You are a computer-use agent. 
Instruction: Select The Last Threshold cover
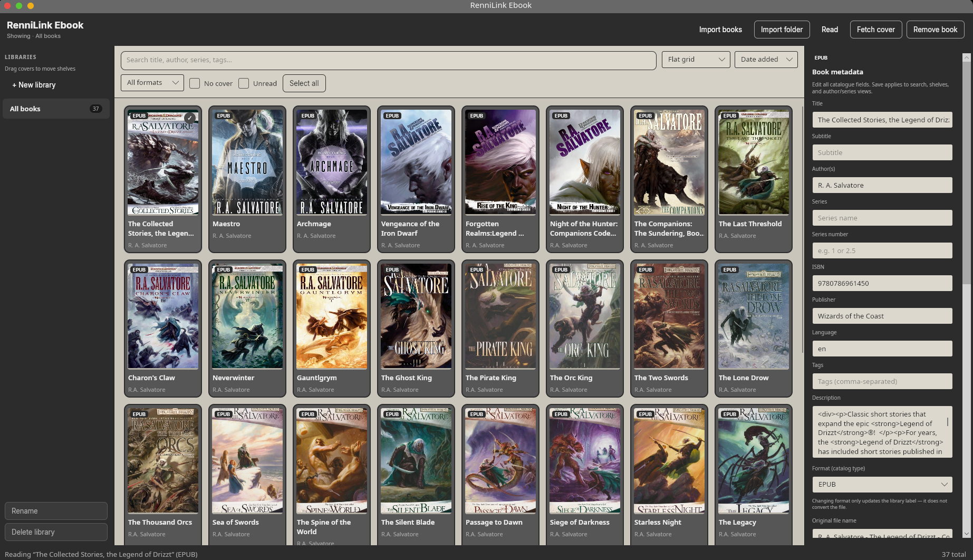tap(754, 162)
